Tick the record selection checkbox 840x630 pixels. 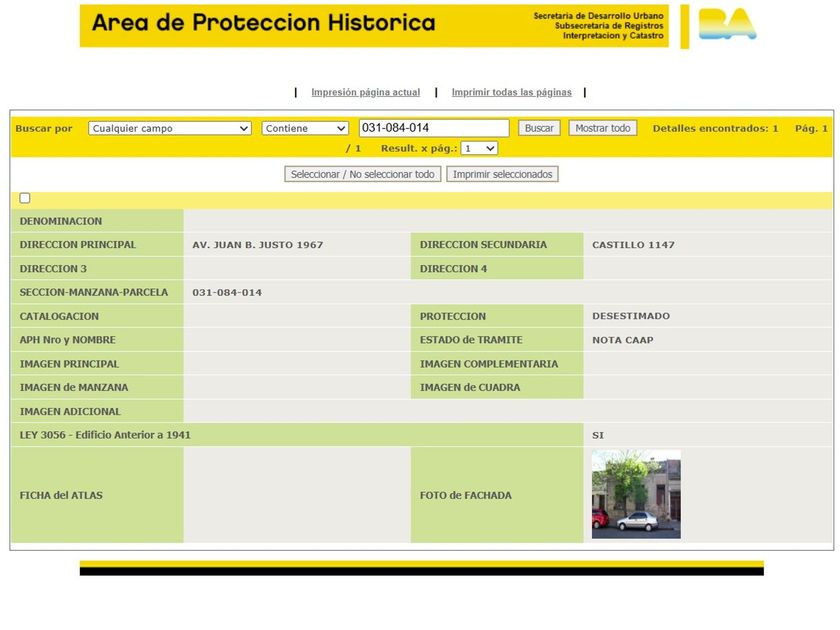[25, 198]
